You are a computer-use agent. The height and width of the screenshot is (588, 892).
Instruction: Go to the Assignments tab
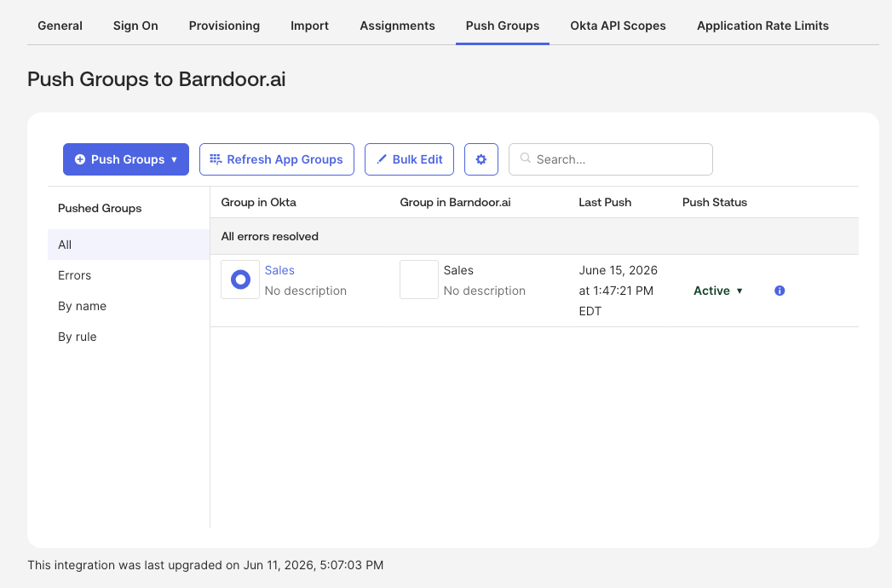pyautogui.click(x=397, y=26)
